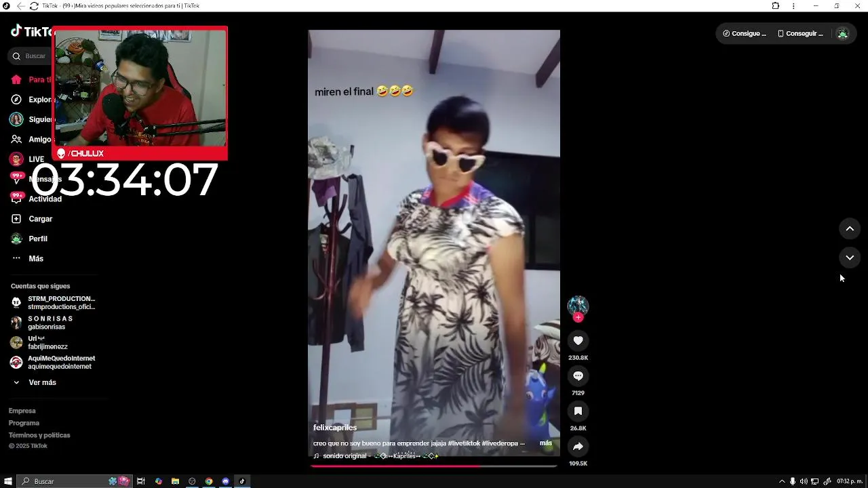Viewport: 868px width, 488px height.
Task: Click the #livederopa hashtag
Action: [x=499, y=443]
